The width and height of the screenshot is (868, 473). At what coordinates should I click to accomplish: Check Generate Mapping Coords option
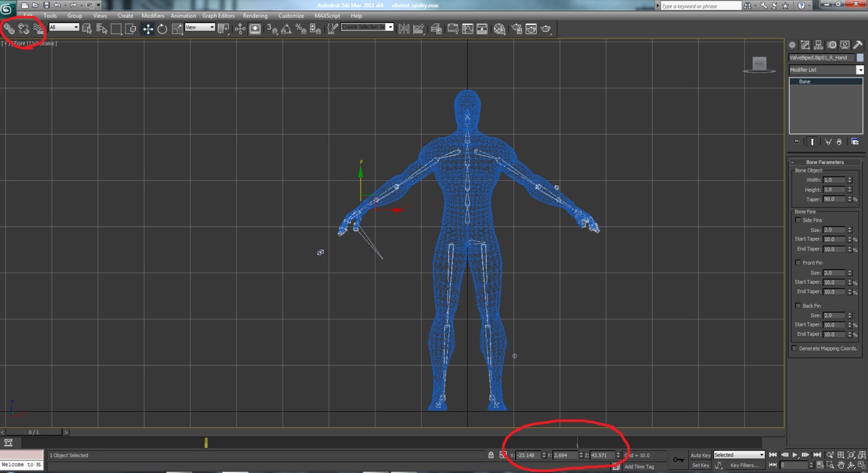click(x=795, y=349)
